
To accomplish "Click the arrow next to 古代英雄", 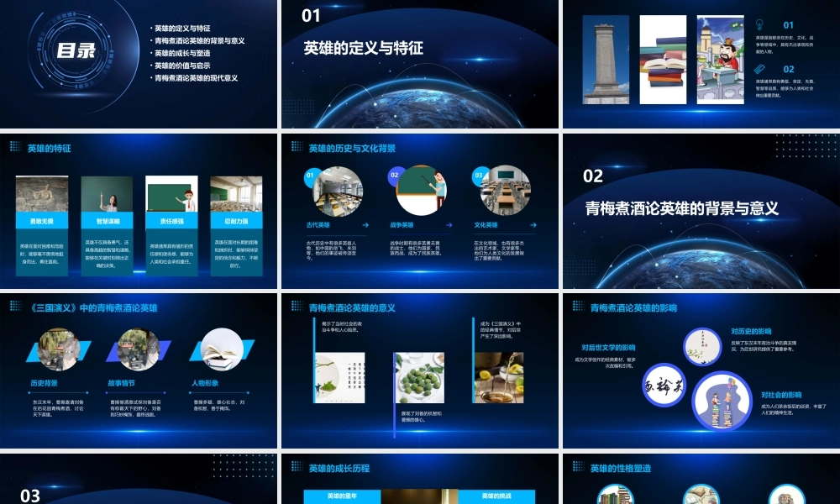I will coord(365,225).
